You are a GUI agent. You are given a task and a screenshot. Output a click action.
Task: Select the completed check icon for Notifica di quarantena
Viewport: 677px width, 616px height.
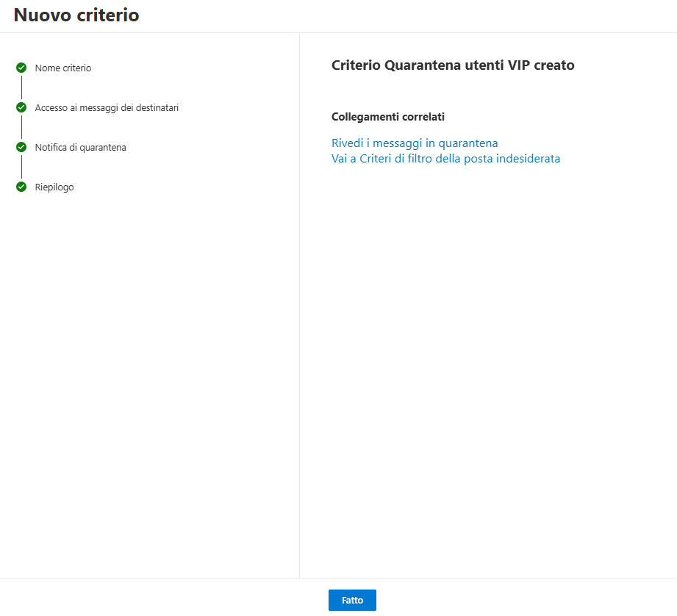[x=21, y=147]
